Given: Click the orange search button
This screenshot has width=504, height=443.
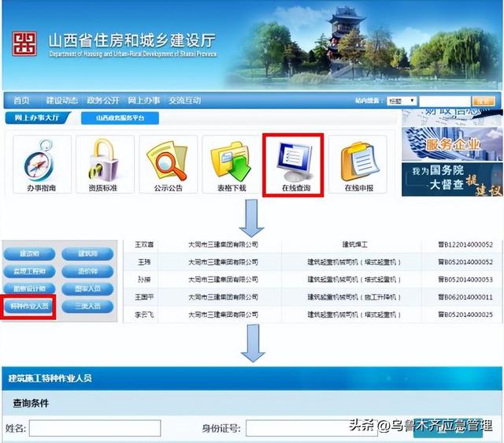Looking at the screenshot, I should point(483,101).
